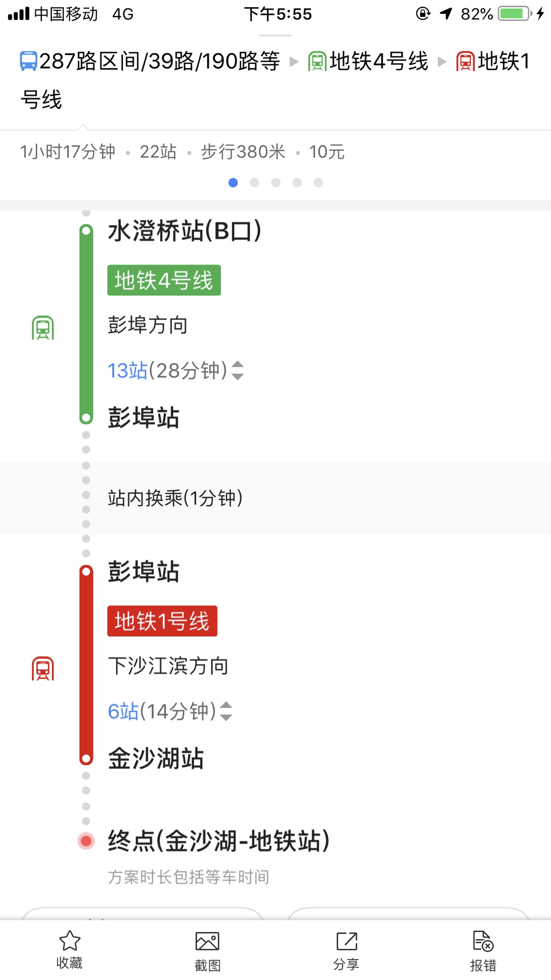Tap the report error document icon

[483, 941]
